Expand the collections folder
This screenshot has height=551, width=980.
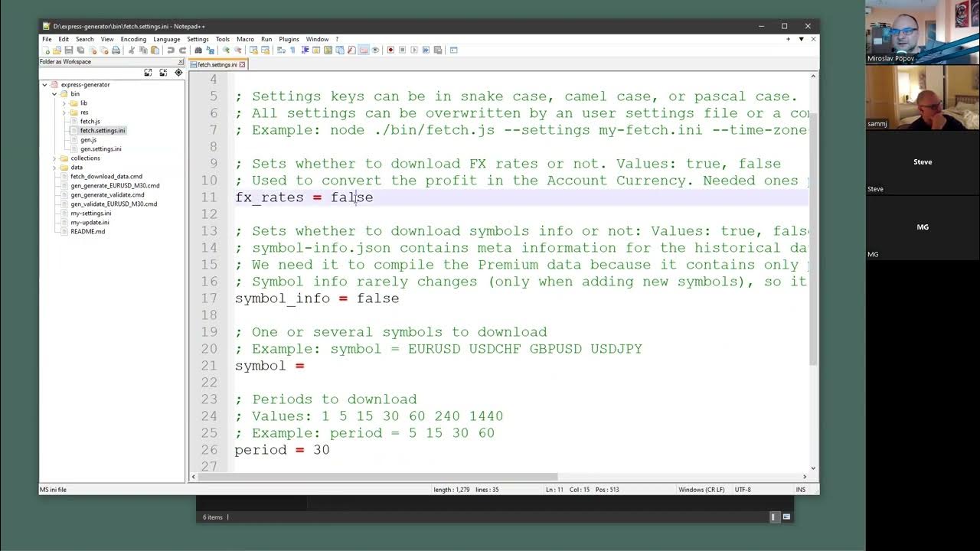click(x=54, y=158)
